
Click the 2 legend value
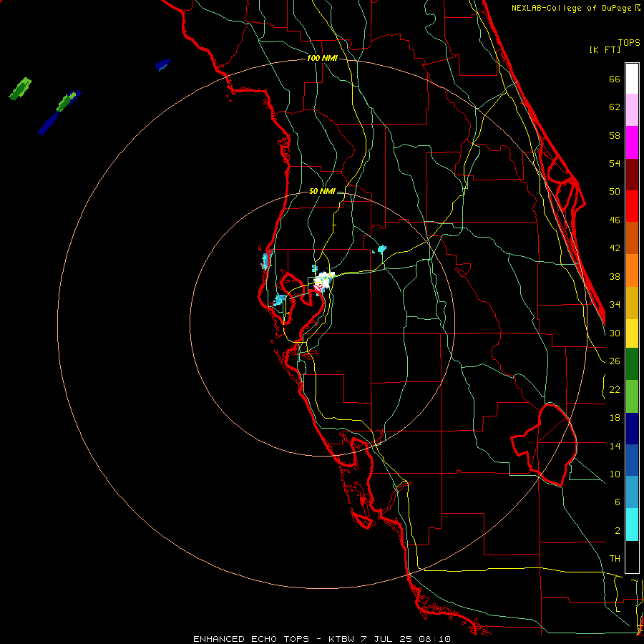click(x=617, y=531)
